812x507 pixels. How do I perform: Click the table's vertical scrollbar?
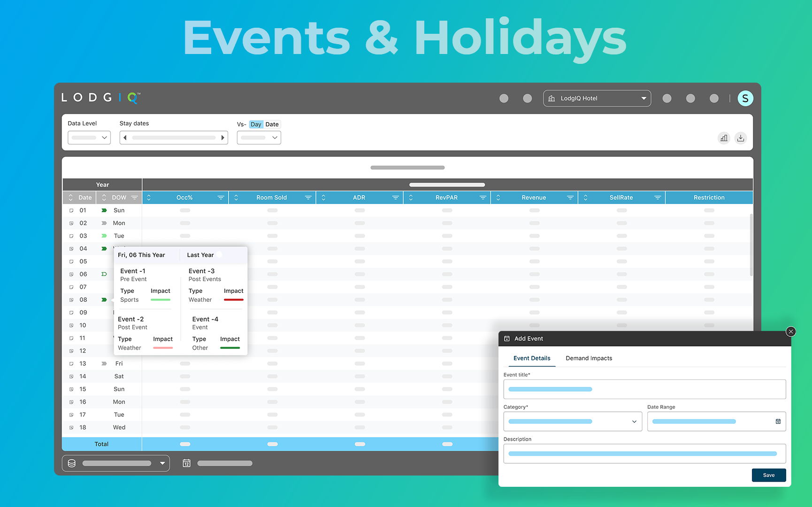click(x=751, y=245)
